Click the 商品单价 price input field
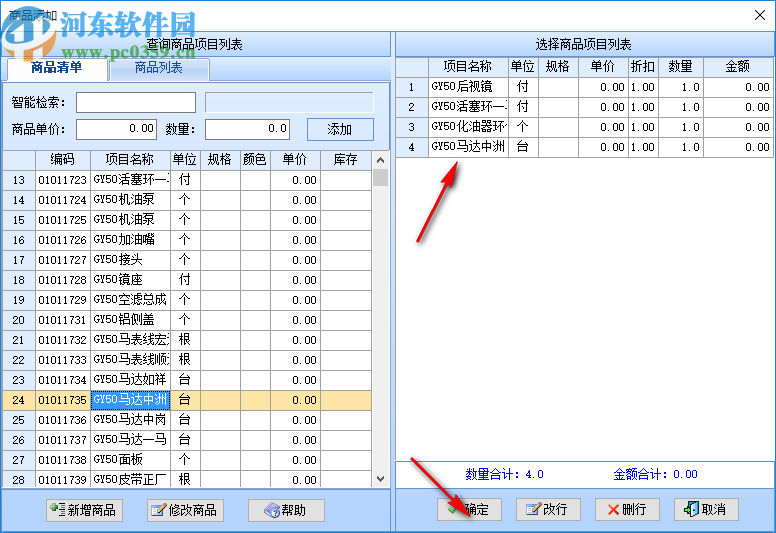Screen dimensions: 776x533 116,129
